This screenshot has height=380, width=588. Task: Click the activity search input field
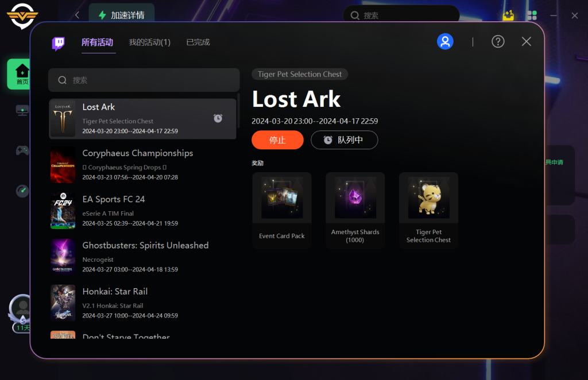[x=144, y=80]
